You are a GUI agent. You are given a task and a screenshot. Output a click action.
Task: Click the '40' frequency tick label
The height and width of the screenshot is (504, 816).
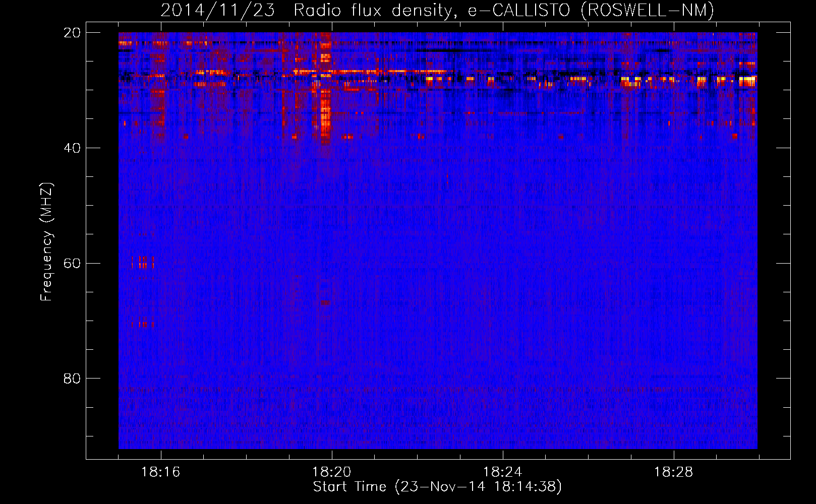click(x=72, y=148)
